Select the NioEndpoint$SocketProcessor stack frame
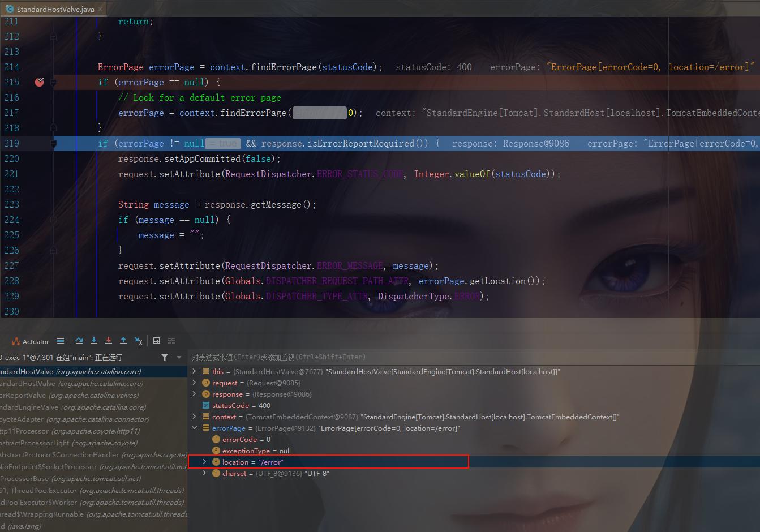Viewport: 760px width, 532px height. point(93,466)
